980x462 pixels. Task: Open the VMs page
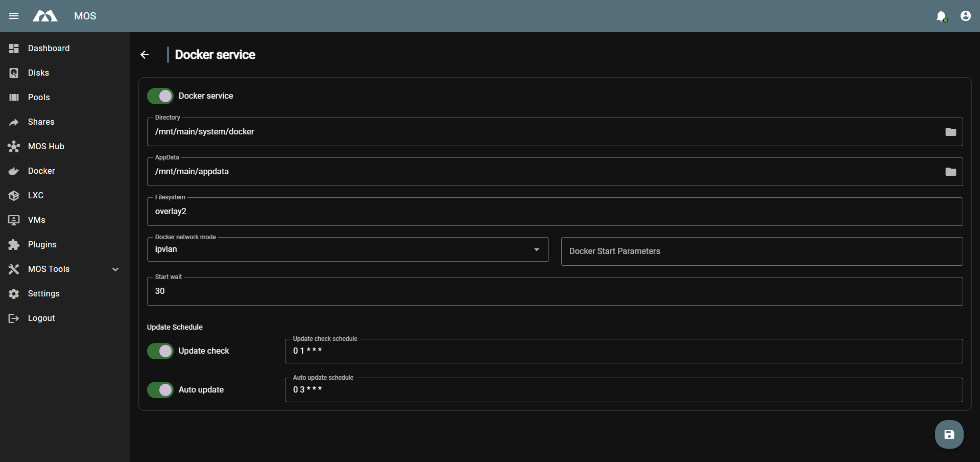click(35, 220)
